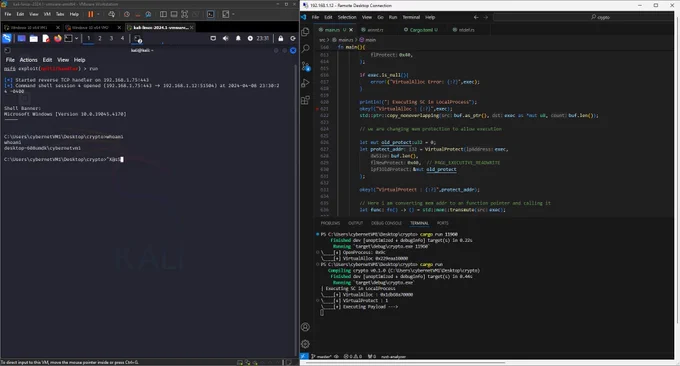
Task: Click the VMware pause VM button
Action: (x=91, y=14)
